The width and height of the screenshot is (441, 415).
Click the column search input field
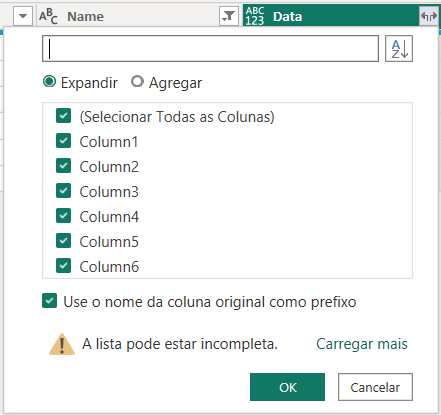click(210, 49)
